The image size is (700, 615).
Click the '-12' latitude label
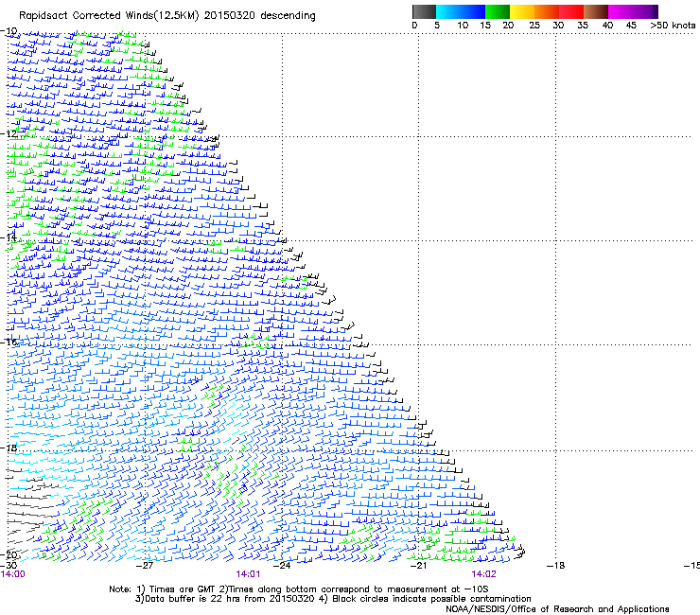tap(9, 133)
